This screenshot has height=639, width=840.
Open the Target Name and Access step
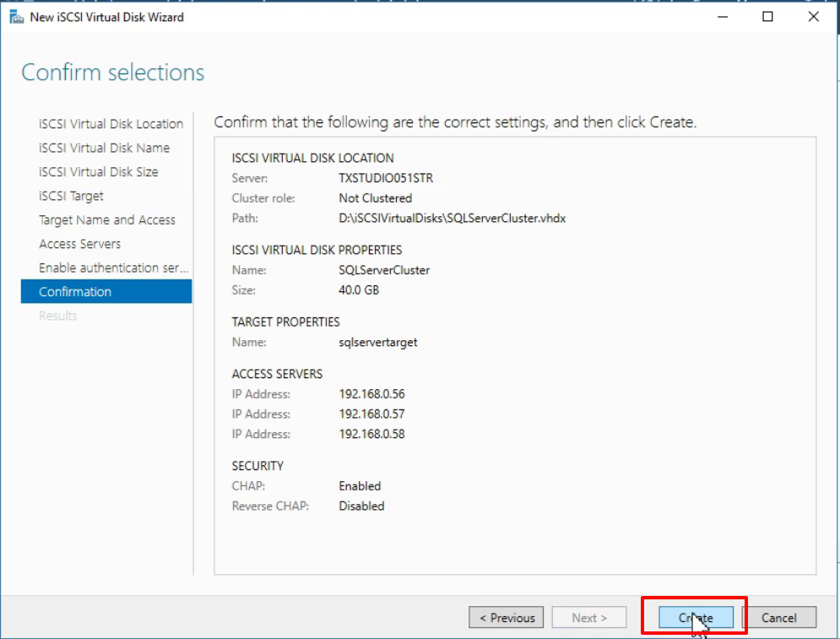106,219
